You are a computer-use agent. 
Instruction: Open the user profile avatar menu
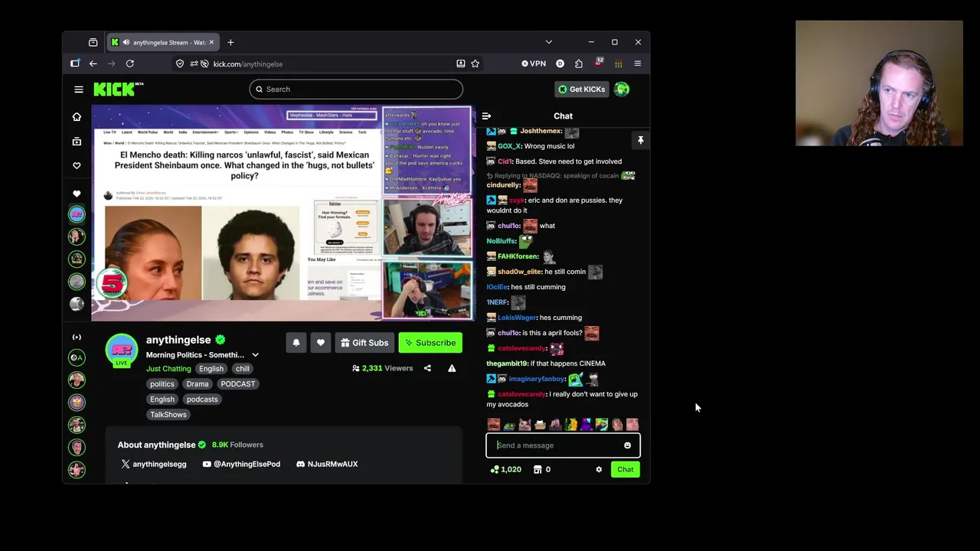pyautogui.click(x=622, y=90)
